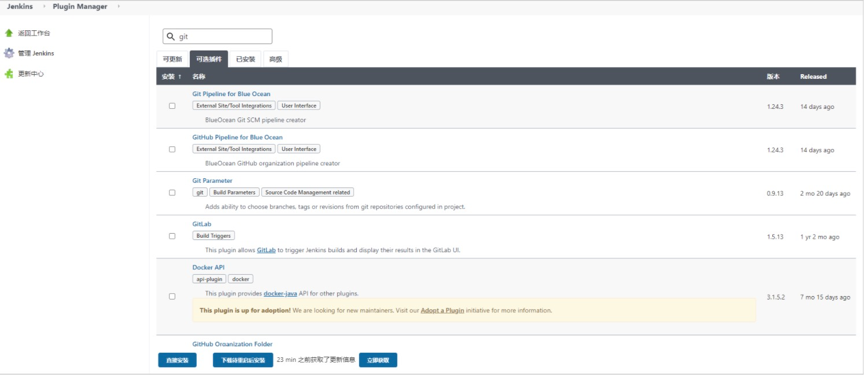
Task: Click version 3.1.5.2 of Docker API
Action: [x=777, y=297]
